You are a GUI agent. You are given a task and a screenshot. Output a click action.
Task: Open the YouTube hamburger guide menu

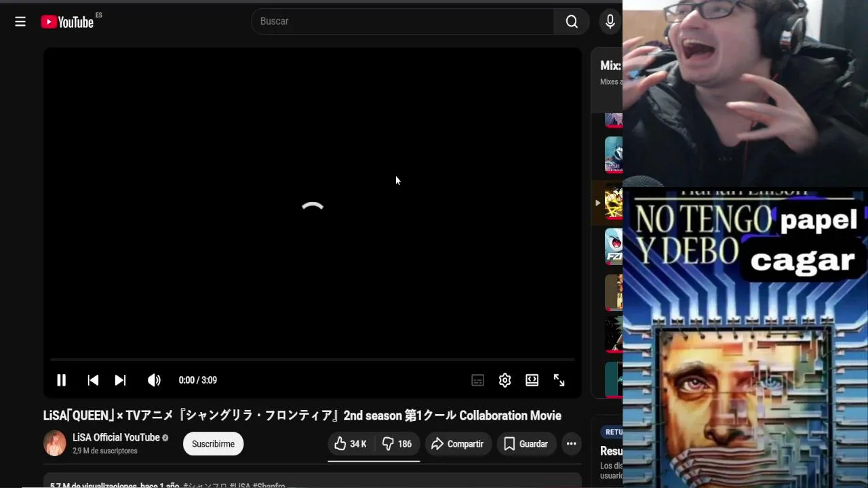[x=20, y=22]
